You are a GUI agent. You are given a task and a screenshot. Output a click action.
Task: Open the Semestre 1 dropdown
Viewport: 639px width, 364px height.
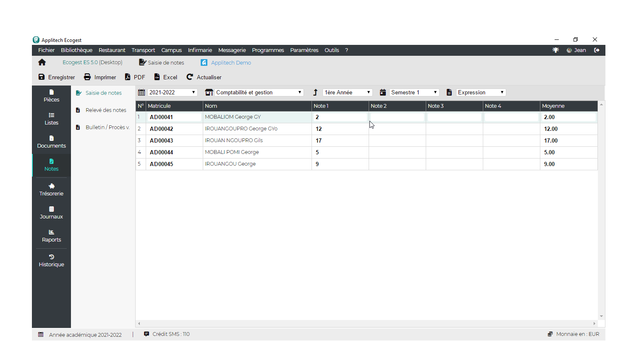(414, 93)
